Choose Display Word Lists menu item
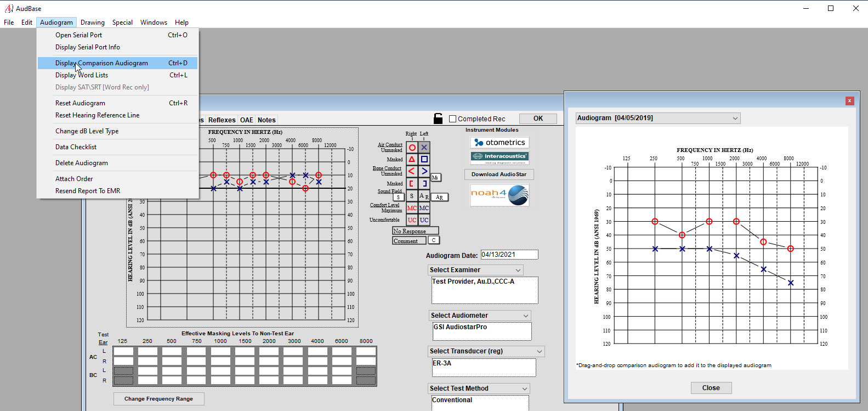This screenshot has width=868, height=411. [x=117, y=75]
